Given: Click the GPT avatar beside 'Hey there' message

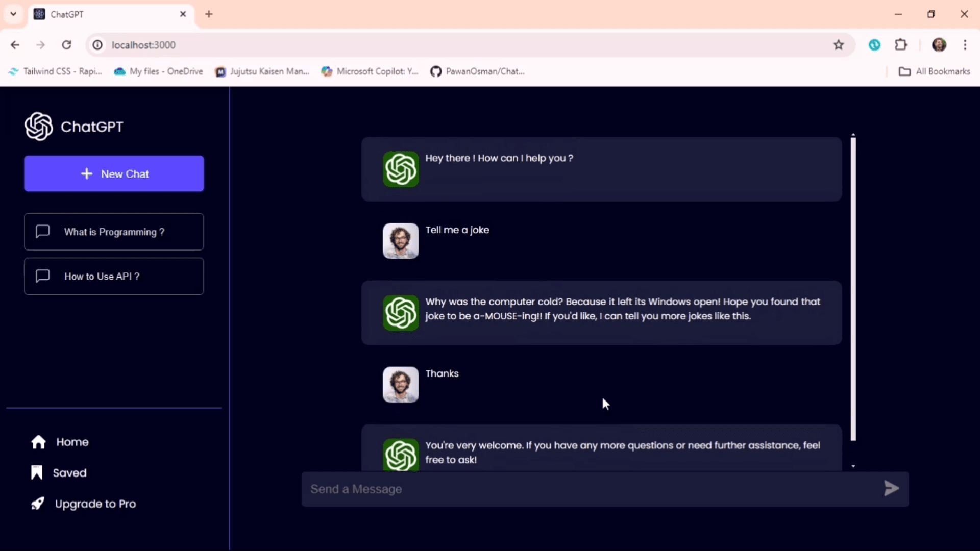Looking at the screenshot, I should (401, 169).
